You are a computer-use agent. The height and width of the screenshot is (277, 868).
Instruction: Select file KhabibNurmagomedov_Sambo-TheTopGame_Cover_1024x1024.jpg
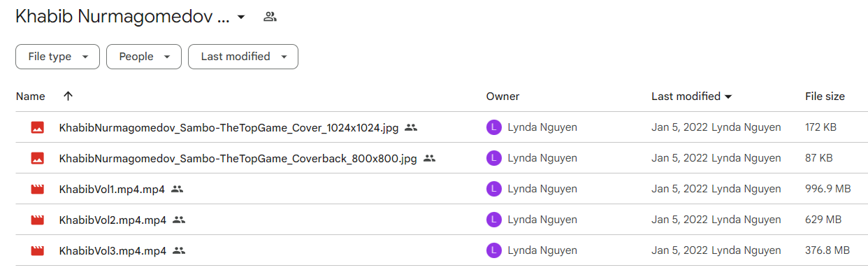point(229,128)
